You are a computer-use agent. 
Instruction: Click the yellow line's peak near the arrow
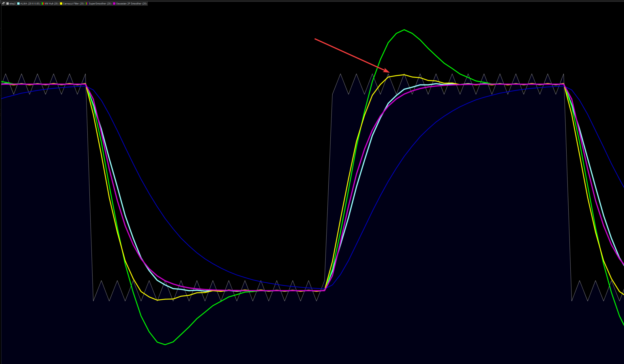click(x=404, y=75)
